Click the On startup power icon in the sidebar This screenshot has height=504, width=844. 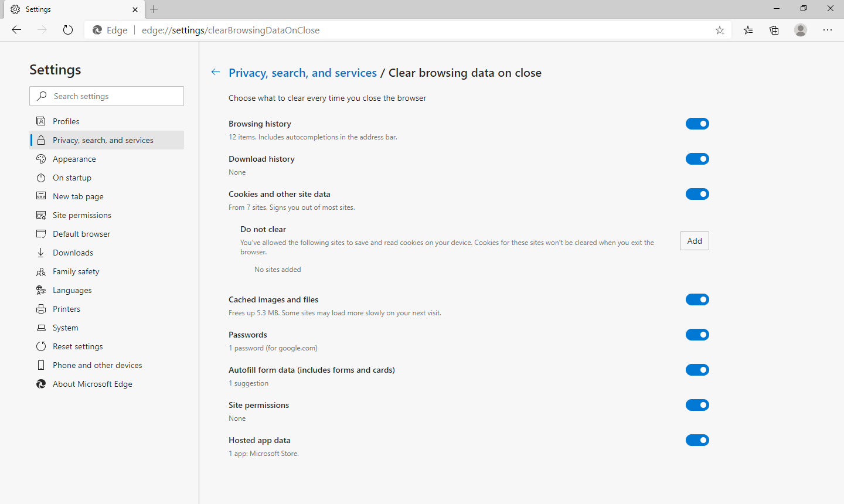click(x=41, y=178)
